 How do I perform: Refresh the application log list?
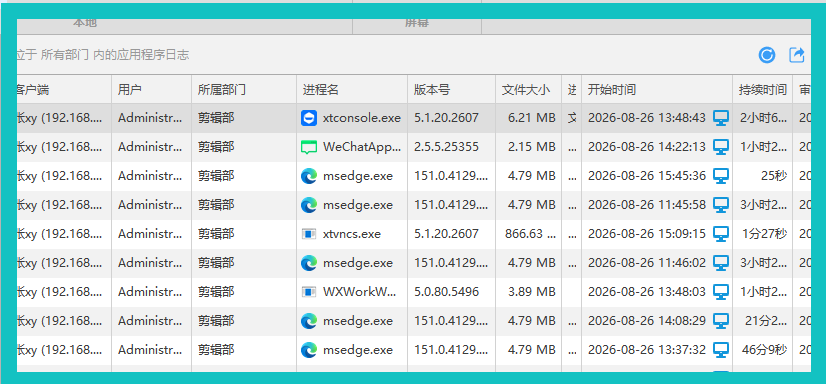click(x=767, y=55)
